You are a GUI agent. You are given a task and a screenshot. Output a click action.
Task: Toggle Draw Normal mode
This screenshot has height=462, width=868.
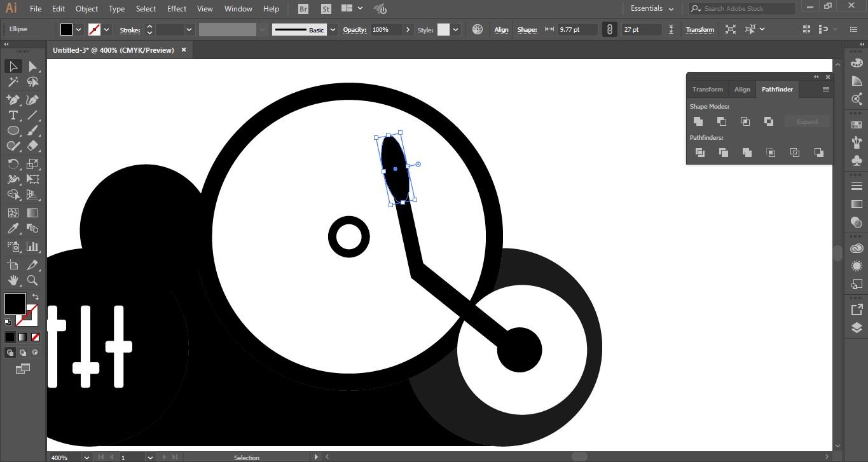[10, 352]
